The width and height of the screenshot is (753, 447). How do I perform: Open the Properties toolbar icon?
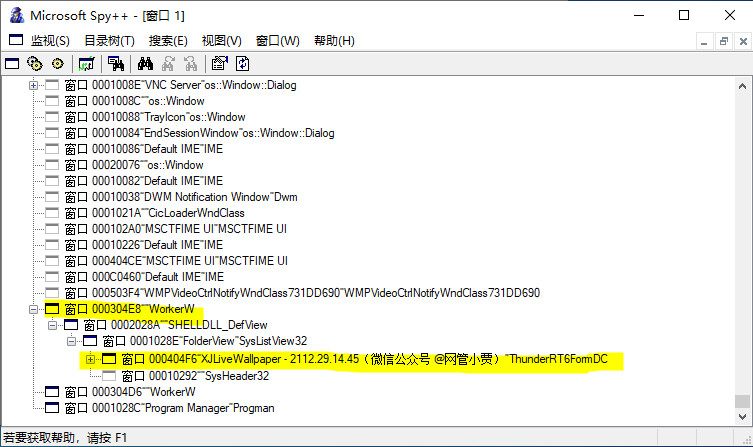(x=220, y=63)
